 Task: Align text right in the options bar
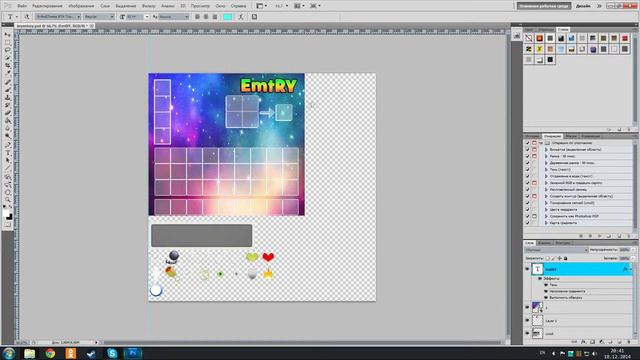(x=215, y=17)
